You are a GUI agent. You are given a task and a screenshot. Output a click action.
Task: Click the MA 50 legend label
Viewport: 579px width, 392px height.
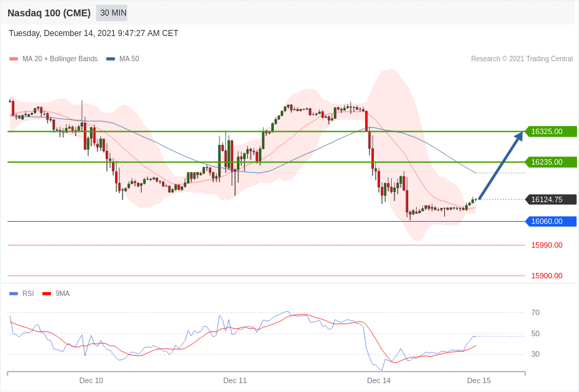(x=129, y=59)
